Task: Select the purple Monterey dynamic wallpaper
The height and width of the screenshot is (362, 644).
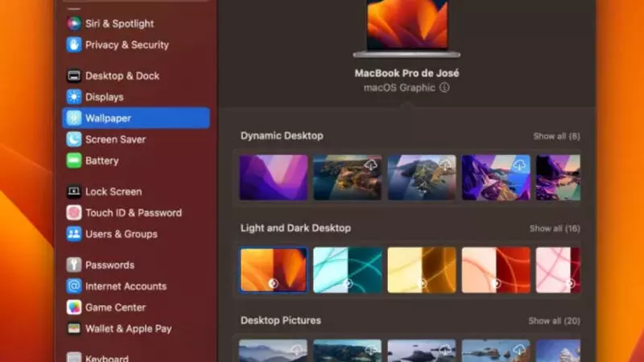Action: click(274, 177)
